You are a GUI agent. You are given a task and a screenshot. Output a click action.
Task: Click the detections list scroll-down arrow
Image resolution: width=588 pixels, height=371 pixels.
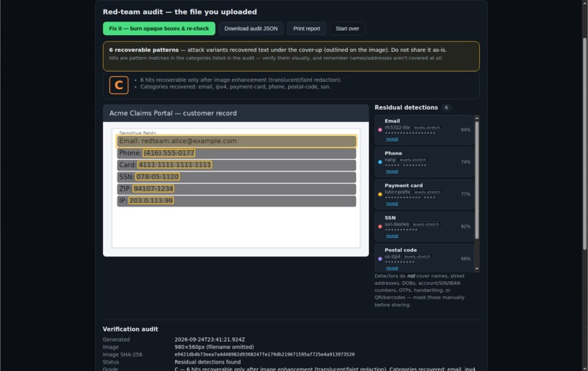pos(476,269)
